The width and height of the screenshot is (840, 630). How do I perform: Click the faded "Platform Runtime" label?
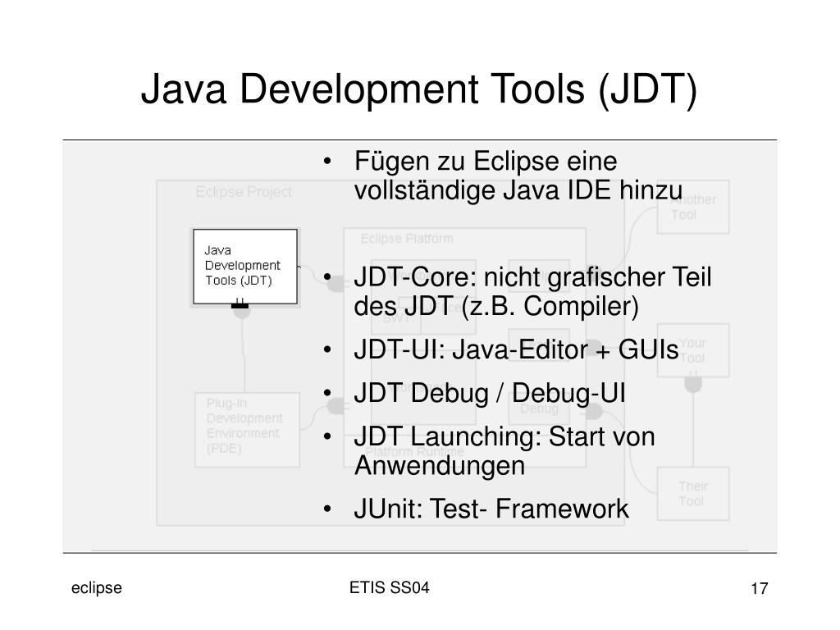click(x=414, y=452)
